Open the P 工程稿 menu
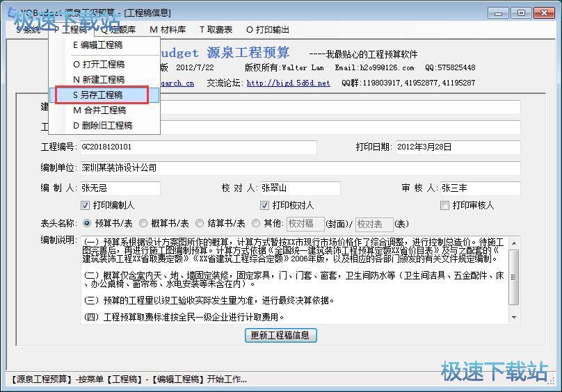Screen dimensions: 562x392 [x=71, y=29]
